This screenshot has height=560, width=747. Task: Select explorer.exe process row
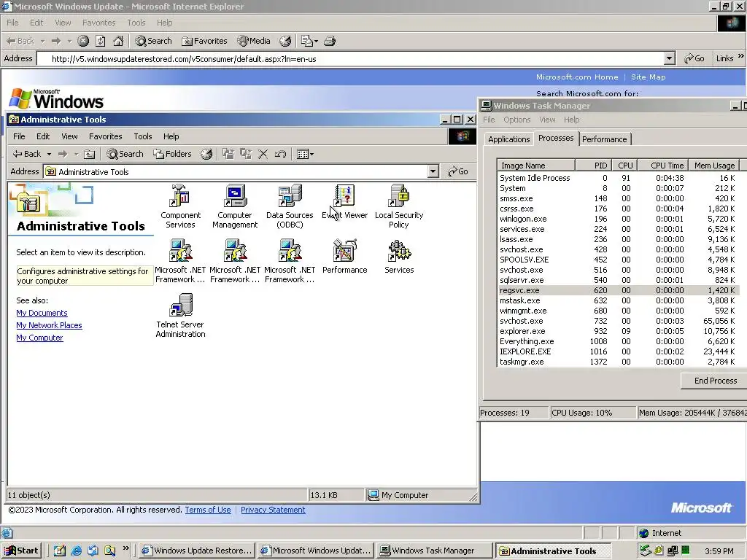(x=617, y=331)
